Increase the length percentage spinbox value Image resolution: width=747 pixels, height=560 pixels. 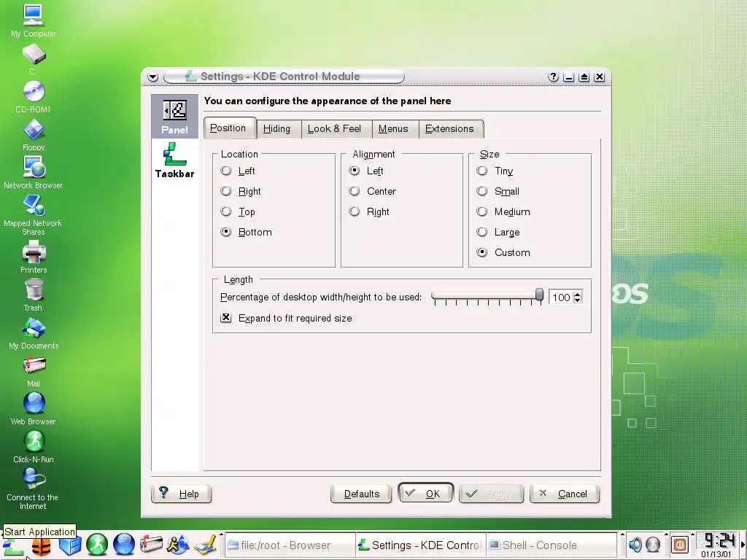[578, 294]
